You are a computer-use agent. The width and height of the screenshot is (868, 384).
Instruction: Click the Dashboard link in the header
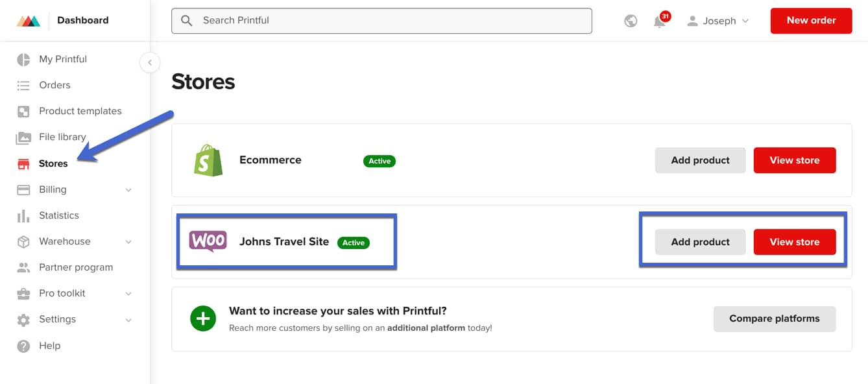point(83,20)
